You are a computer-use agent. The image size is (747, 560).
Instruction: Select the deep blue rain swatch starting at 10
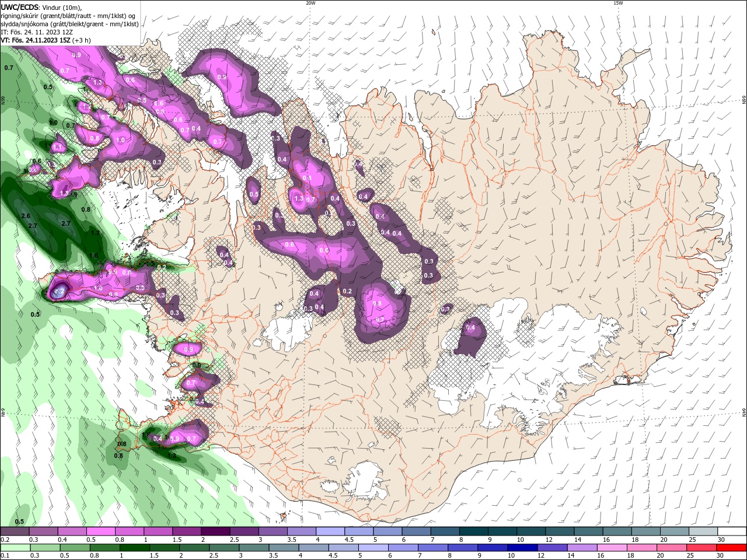click(x=522, y=548)
